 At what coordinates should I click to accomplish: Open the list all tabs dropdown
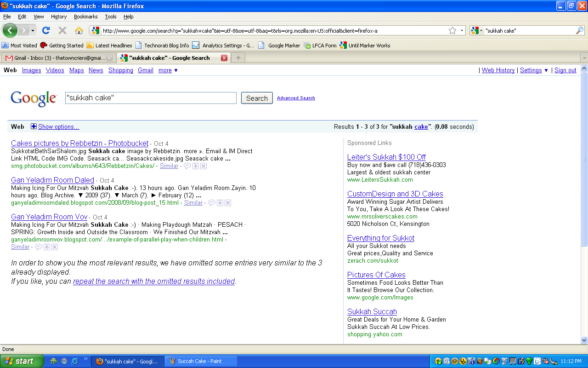(x=584, y=58)
